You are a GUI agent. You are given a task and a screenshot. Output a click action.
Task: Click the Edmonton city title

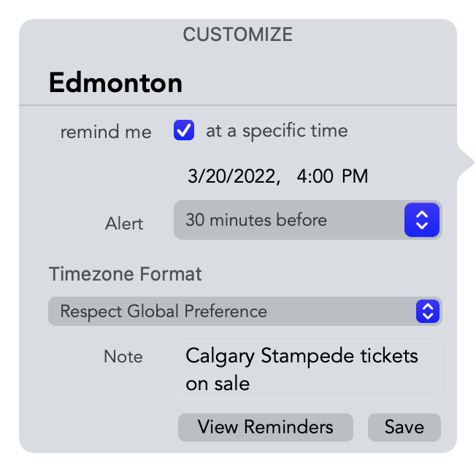click(x=115, y=83)
